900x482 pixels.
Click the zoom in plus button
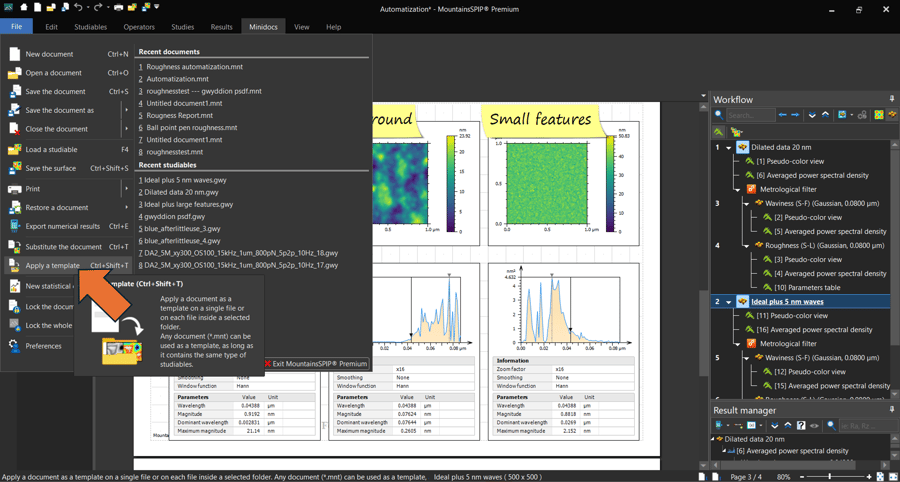(869, 477)
